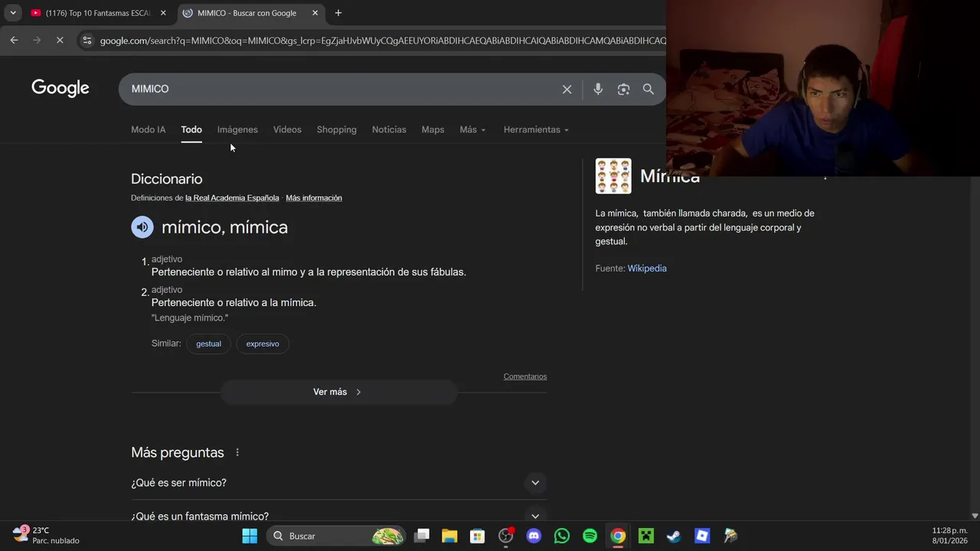This screenshot has width=980, height=551.
Task: Open OBS Studio from the taskbar
Action: pyautogui.click(x=505, y=536)
